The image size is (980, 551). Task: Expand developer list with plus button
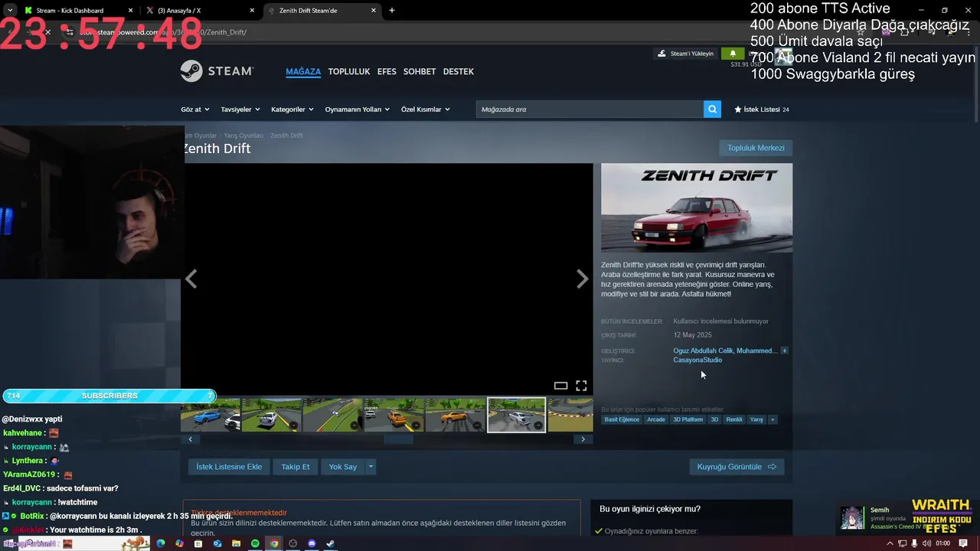[784, 350]
